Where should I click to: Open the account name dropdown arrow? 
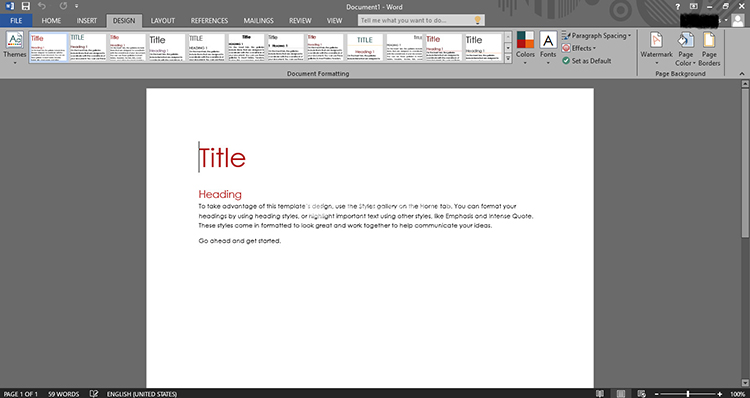coord(726,21)
